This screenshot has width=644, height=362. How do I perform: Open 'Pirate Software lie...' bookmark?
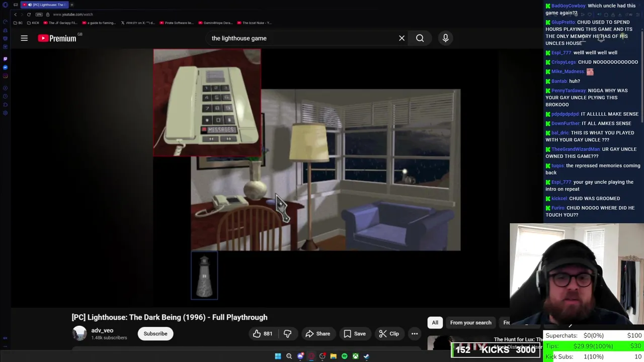coord(177,23)
